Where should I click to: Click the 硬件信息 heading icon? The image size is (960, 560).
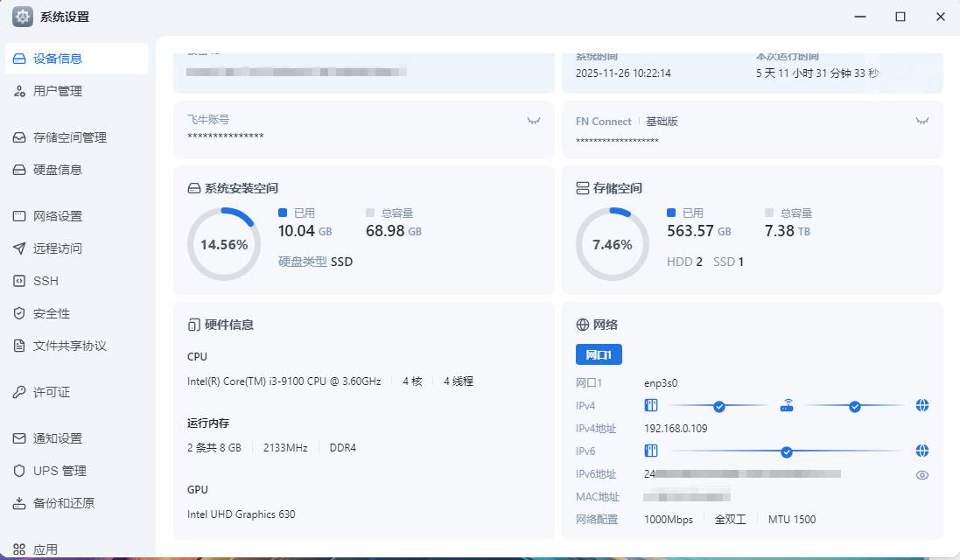click(x=193, y=325)
